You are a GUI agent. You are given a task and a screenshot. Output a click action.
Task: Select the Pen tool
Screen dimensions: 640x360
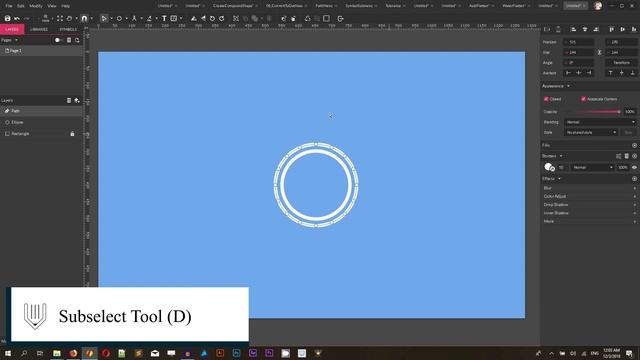(x=134, y=18)
